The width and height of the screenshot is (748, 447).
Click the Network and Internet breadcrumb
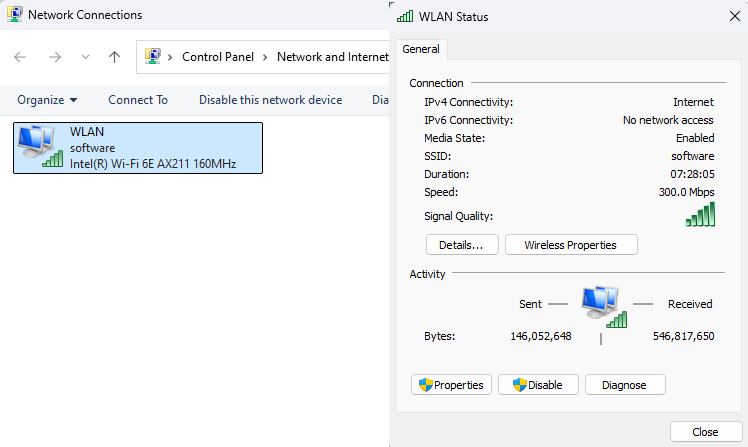332,57
